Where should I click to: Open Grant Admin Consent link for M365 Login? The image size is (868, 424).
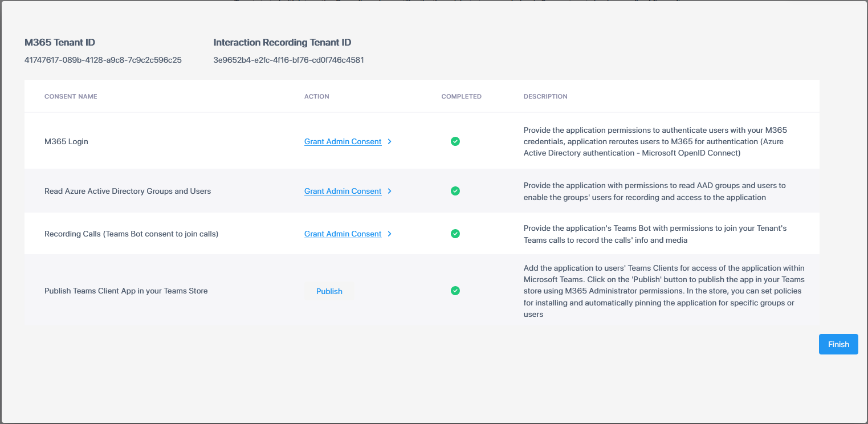pos(343,142)
